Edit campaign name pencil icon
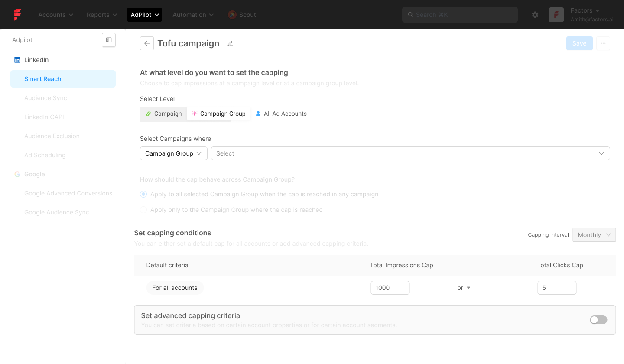The height and width of the screenshot is (364, 624). (x=230, y=43)
